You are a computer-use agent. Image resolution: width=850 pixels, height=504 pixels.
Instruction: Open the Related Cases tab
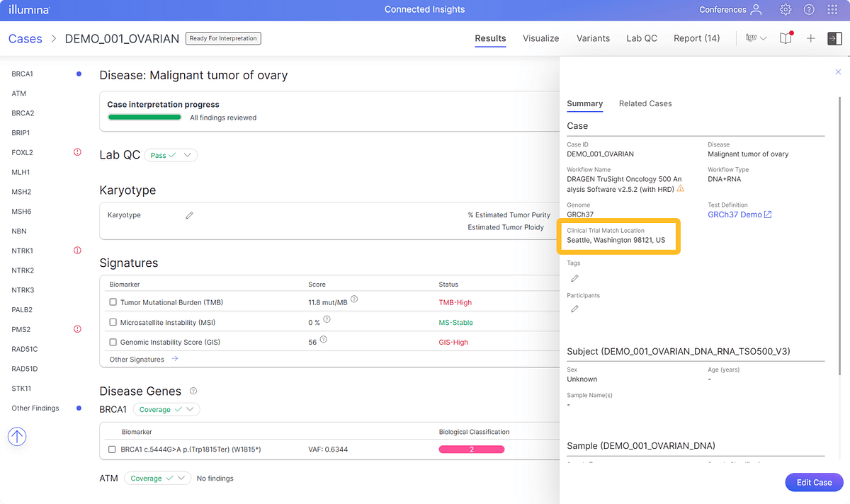click(x=645, y=103)
